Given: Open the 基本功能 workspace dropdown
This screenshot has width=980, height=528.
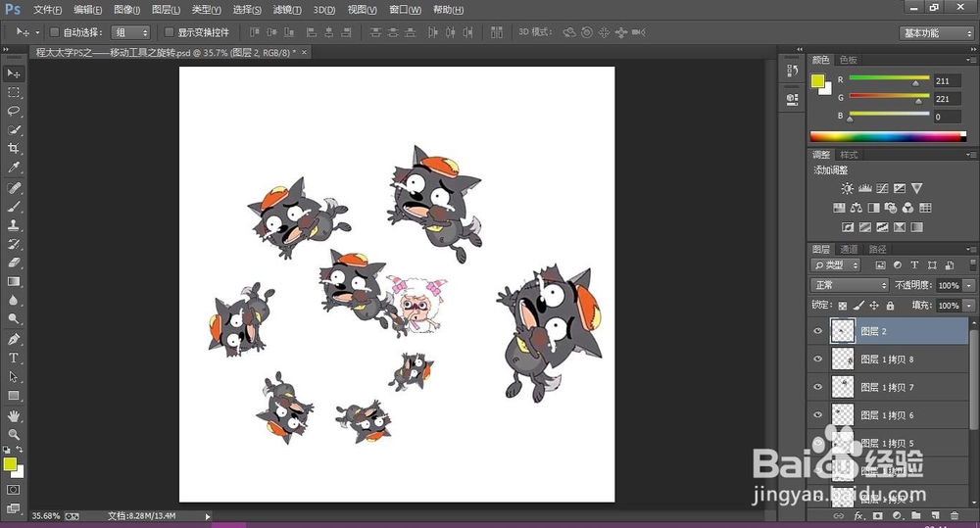Looking at the screenshot, I should click(936, 33).
